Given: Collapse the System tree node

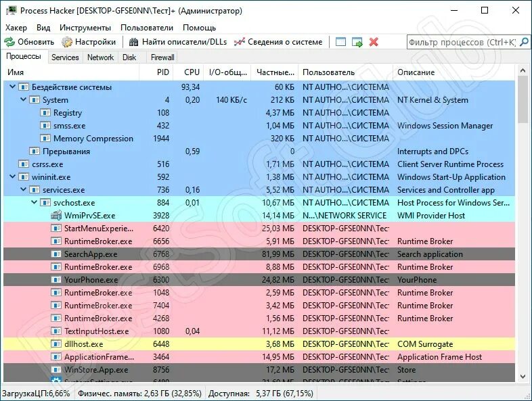Looking at the screenshot, I should (x=23, y=99).
